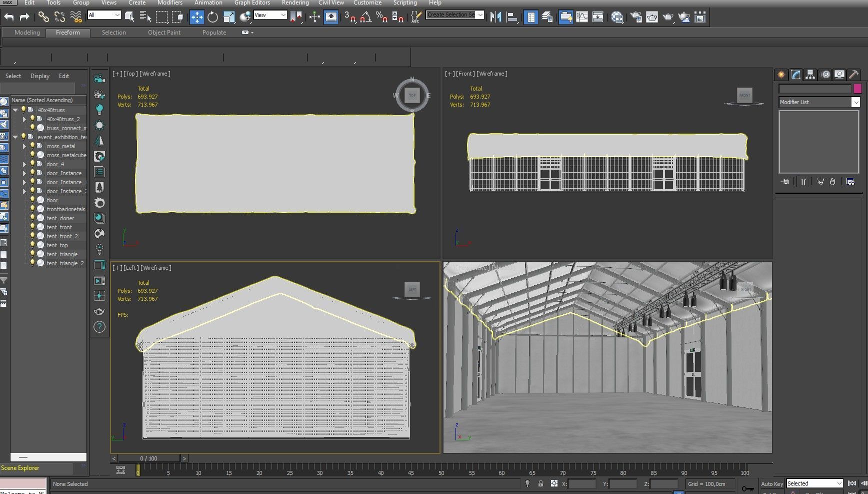Toggle visibility lightbulb for tent_top
Image resolution: width=868 pixels, height=494 pixels.
click(x=32, y=245)
